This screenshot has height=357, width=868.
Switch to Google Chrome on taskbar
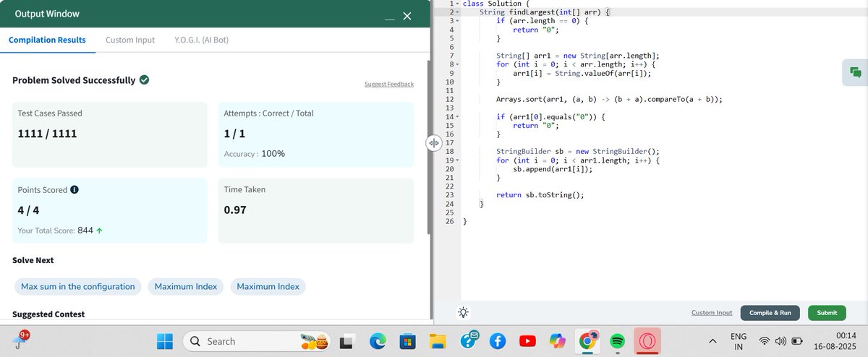click(587, 341)
